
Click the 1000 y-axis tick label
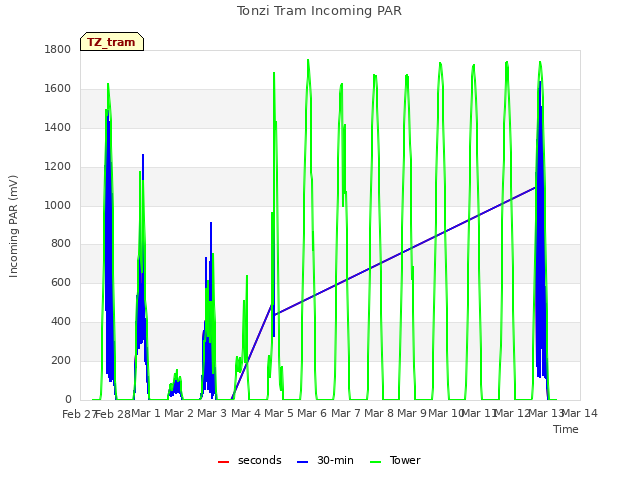58,205
